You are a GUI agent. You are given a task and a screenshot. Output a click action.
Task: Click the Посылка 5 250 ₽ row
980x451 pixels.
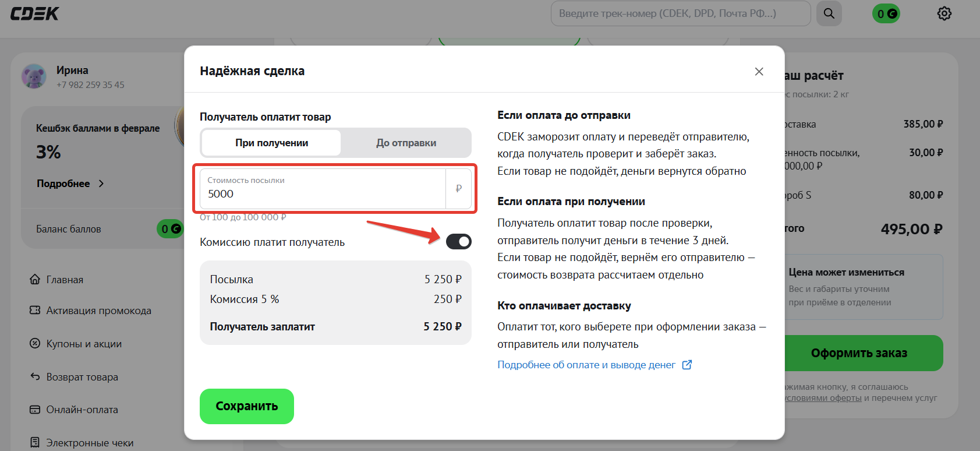click(x=335, y=280)
